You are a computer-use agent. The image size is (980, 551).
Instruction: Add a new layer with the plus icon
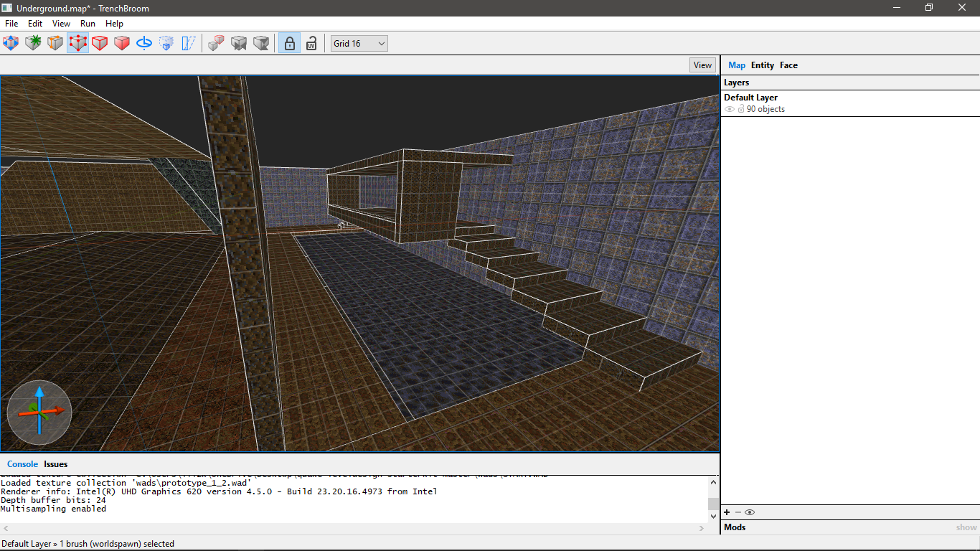[x=727, y=512]
